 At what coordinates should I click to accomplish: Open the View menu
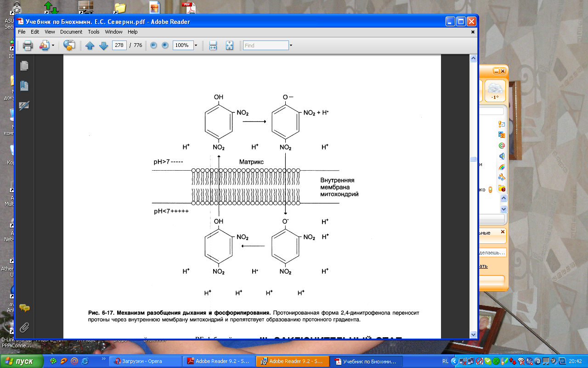point(50,32)
